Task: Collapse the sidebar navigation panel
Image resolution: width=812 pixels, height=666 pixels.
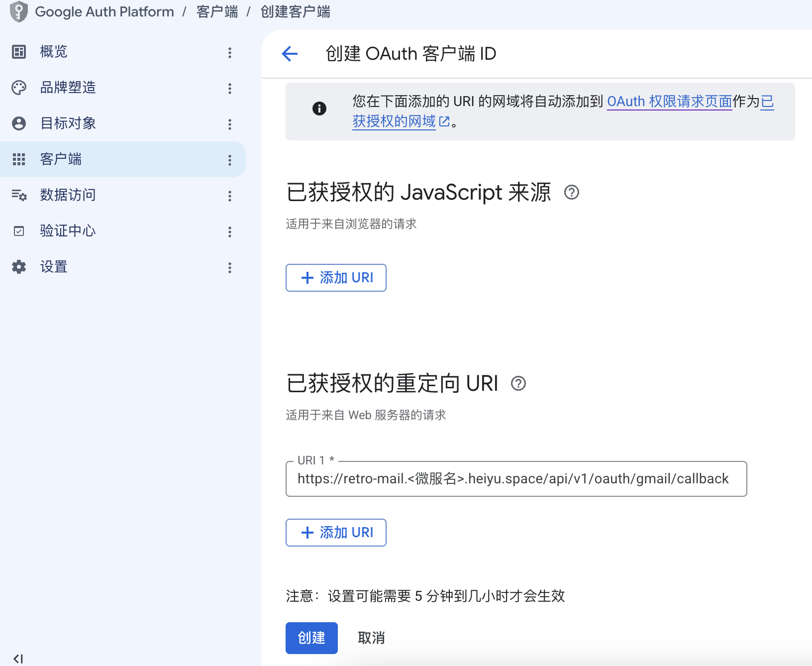Action: click(x=18, y=659)
